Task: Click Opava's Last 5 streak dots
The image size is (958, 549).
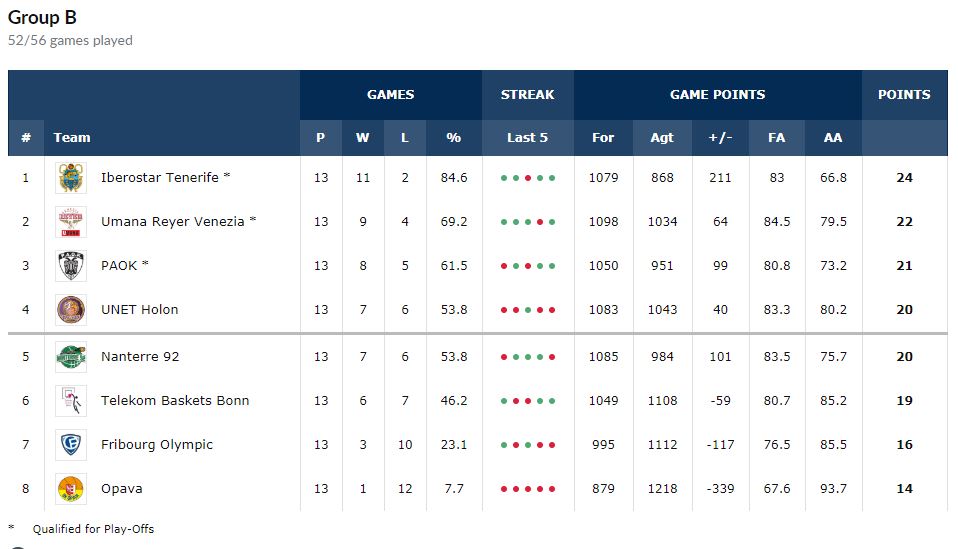Action: (527, 489)
